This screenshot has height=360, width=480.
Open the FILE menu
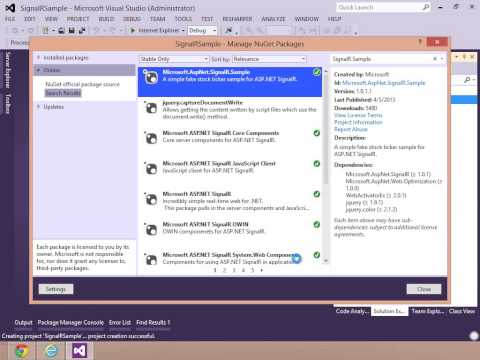tap(10, 19)
